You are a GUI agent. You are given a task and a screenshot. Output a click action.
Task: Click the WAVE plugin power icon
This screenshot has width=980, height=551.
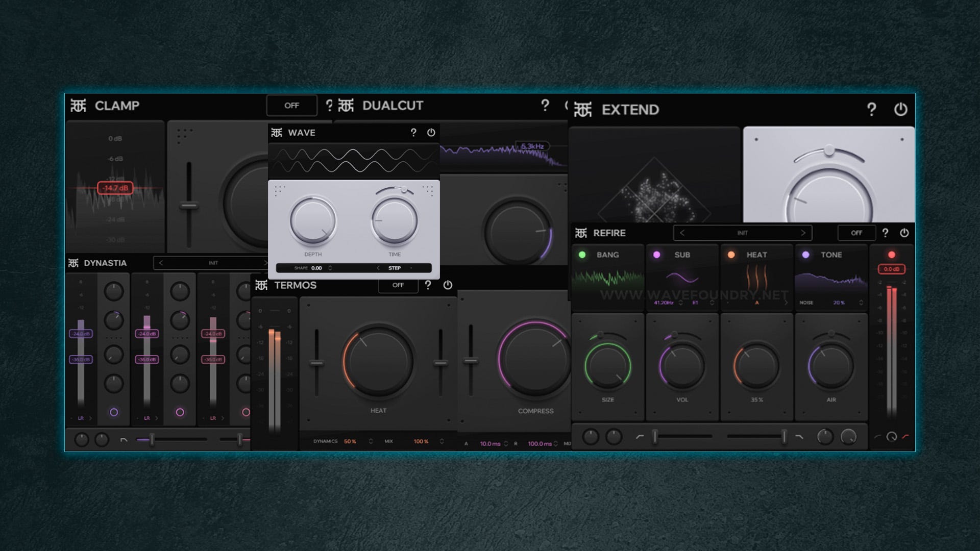pos(431,133)
